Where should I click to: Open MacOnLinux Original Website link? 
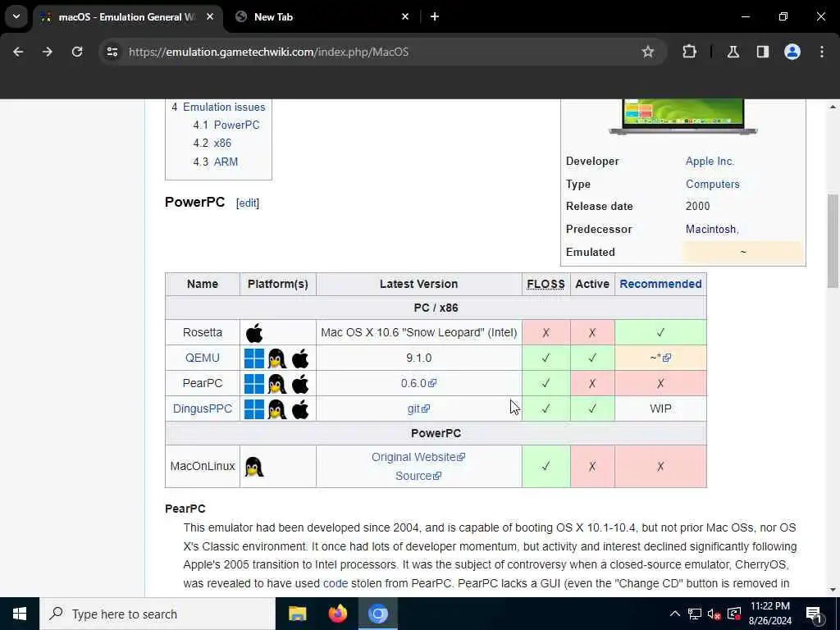click(418, 457)
